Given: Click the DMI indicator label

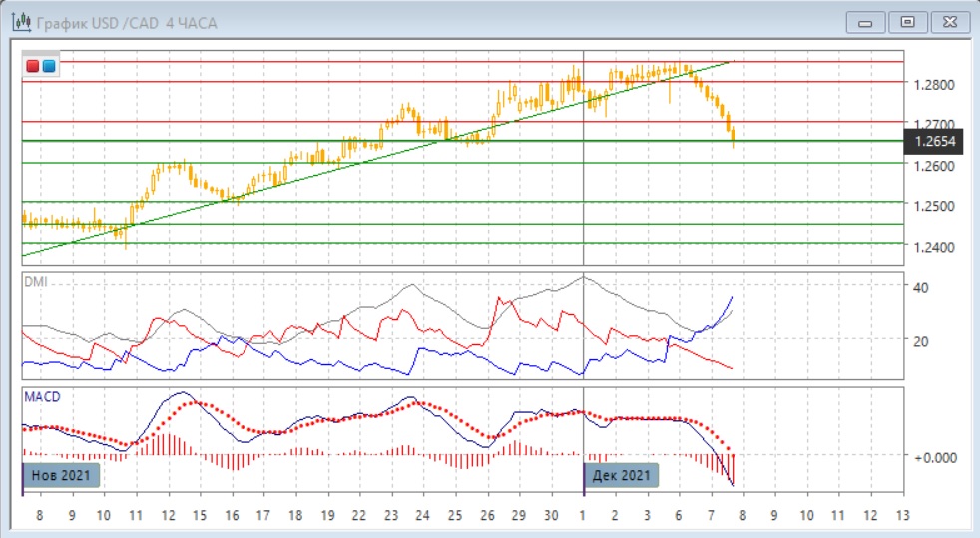Looking at the screenshot, I should (x=35, y=282).
